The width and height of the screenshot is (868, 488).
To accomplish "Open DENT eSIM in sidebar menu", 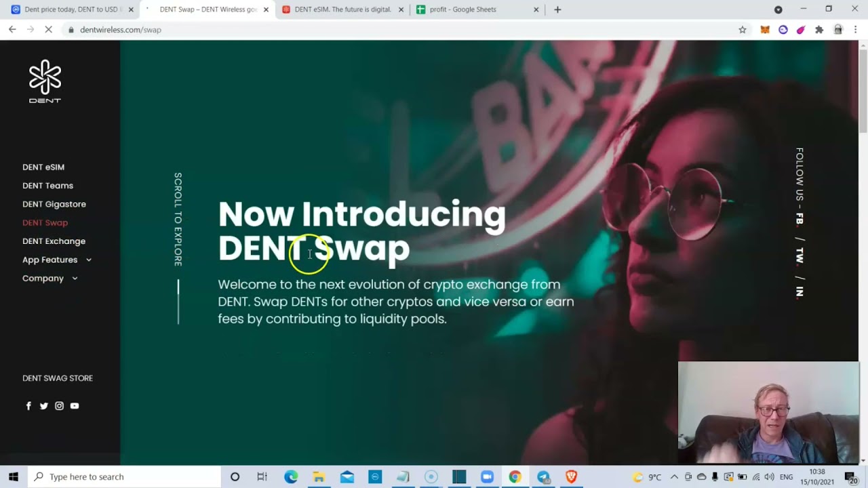I will pyautogui.click(x=43, y=167).
